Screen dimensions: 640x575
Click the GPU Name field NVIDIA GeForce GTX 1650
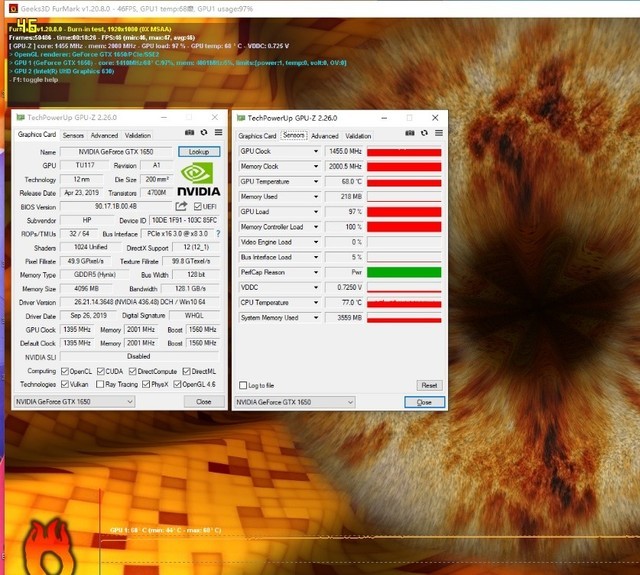click(x=116, y=152)
